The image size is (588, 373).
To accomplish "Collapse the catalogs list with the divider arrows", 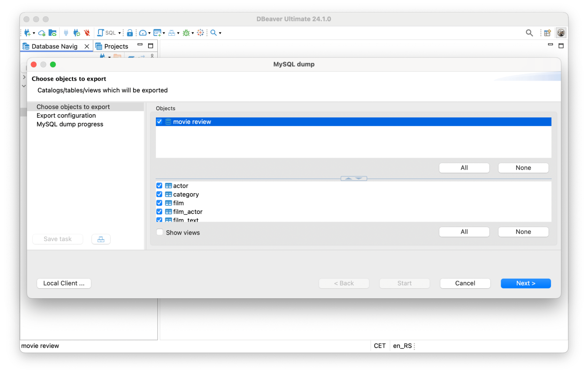I will pos(349,178).
